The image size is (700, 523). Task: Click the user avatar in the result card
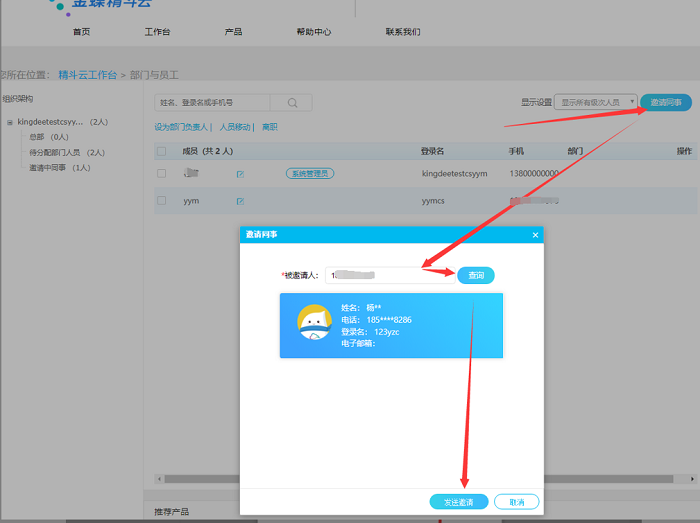[315, 324]
